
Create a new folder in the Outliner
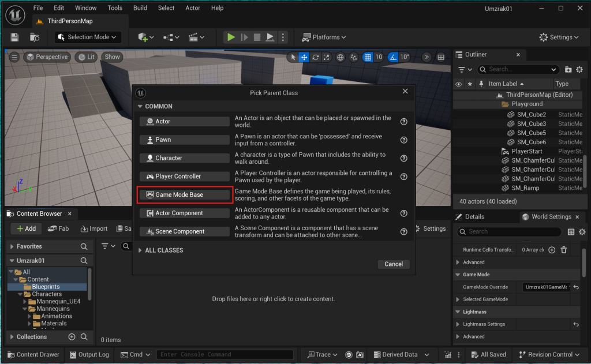coord(568,70)
